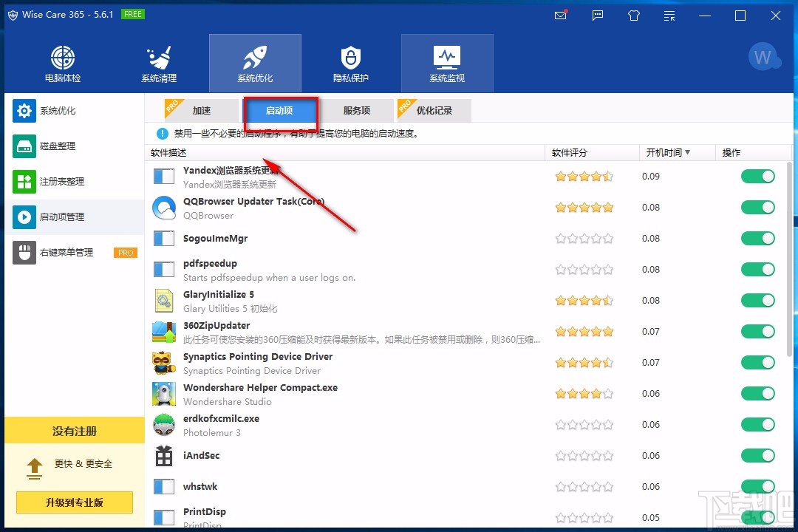Click the star rating of SogouImeMgr
The image size is (798, 532).
(584, 239)
